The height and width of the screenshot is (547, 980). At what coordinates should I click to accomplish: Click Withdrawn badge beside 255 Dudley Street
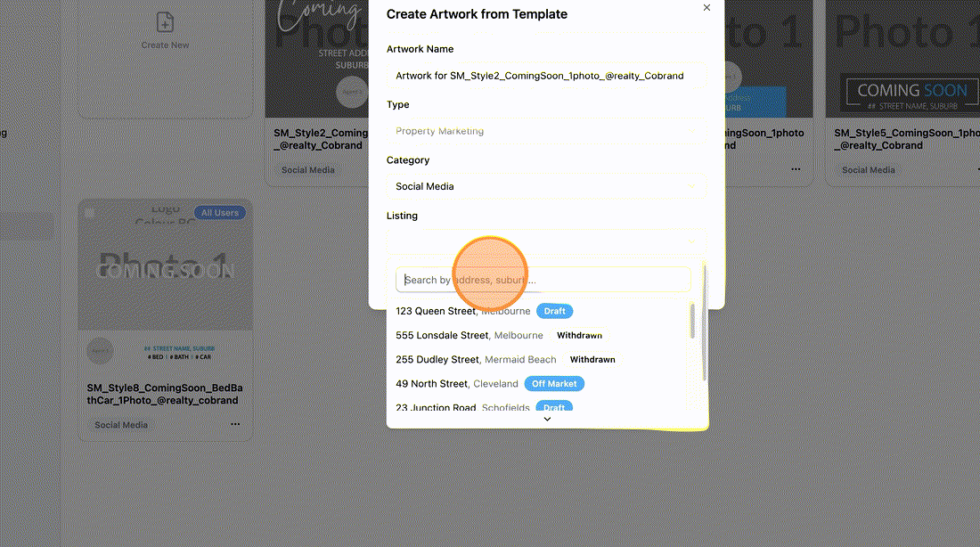592,359
